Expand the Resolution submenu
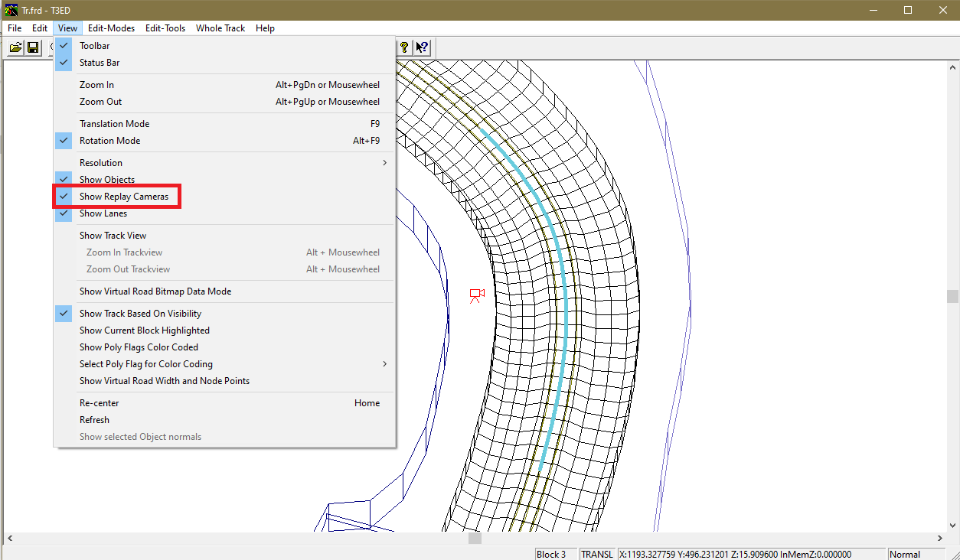 pyautogui.click(x=224, y=163)
